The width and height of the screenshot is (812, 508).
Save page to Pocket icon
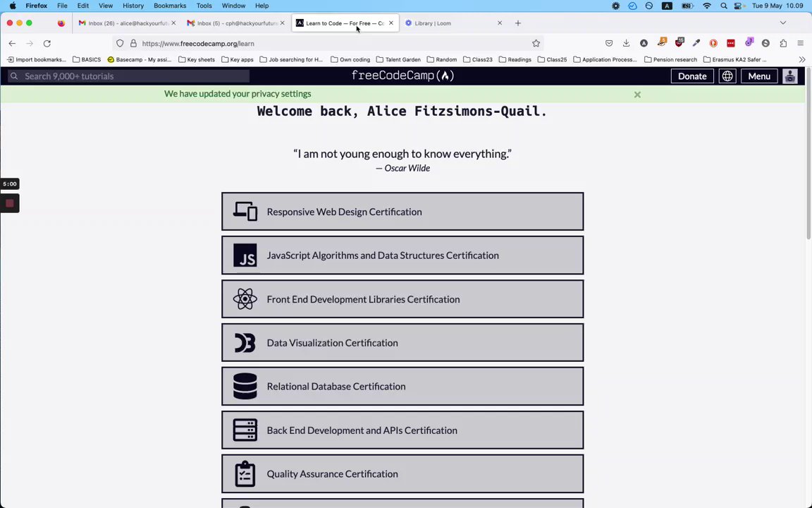(x=609, y=44)
